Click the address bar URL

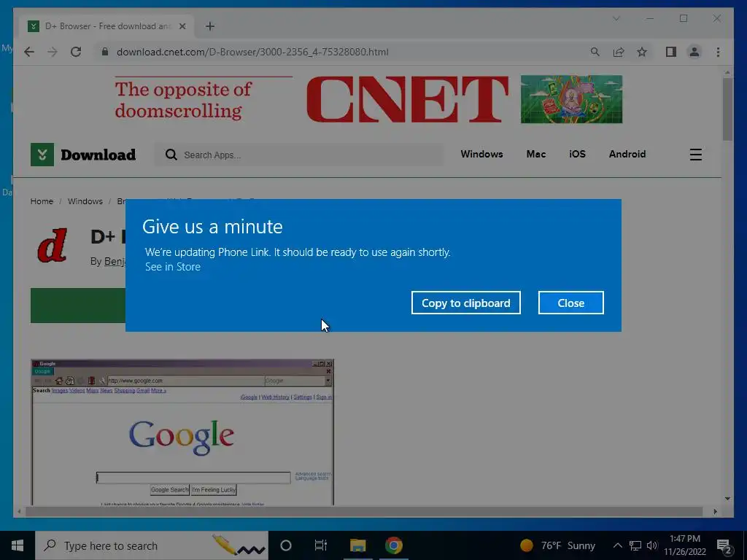[252, 52]
